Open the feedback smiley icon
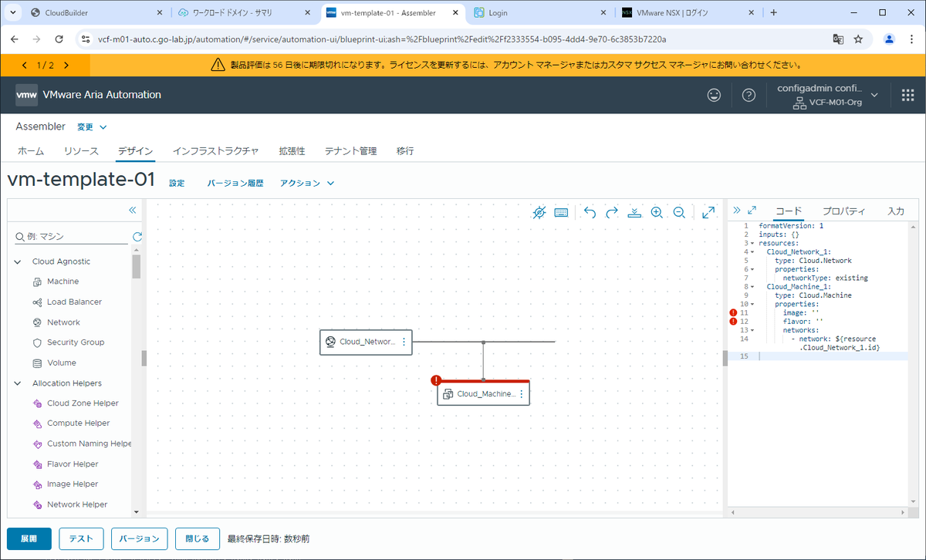926x560 pixels. (x=715, y=95)
